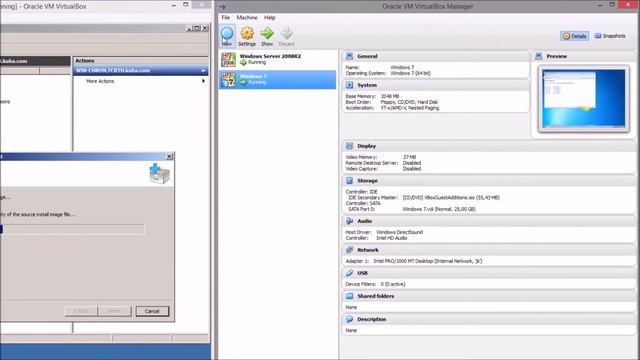Click the Preview section icon

pyautogui.click(x=538, y=56)
